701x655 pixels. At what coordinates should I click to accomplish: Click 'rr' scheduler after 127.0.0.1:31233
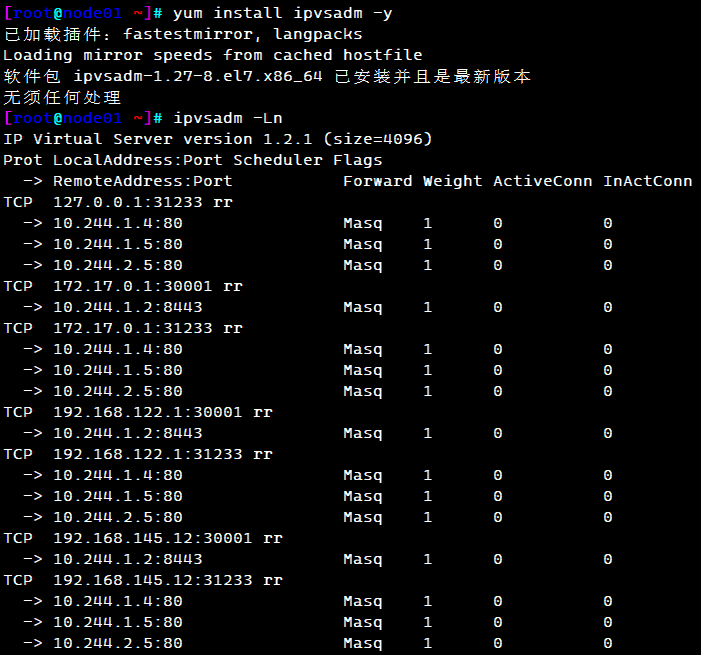[x=223, y=203]
